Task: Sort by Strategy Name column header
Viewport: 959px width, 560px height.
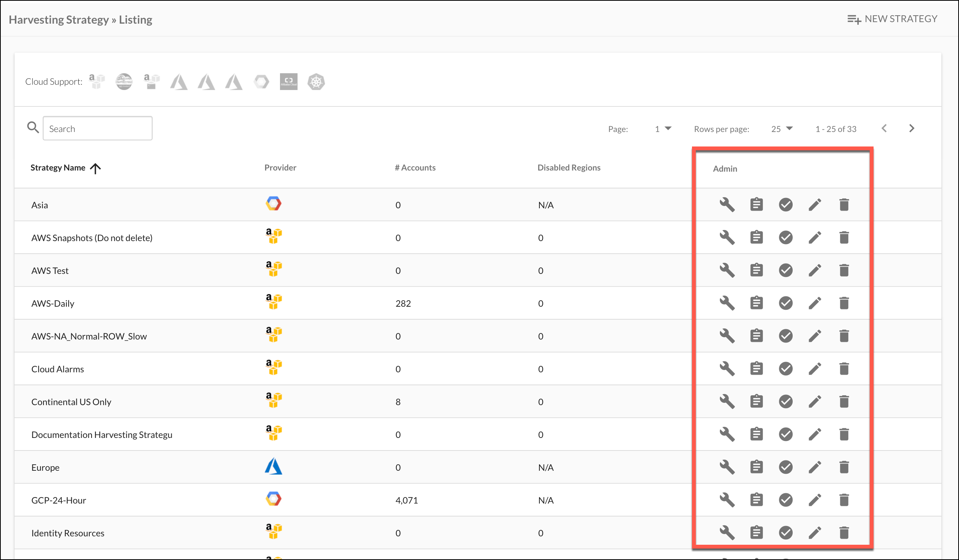Action: pyautogui.click(x=58, y=168)
